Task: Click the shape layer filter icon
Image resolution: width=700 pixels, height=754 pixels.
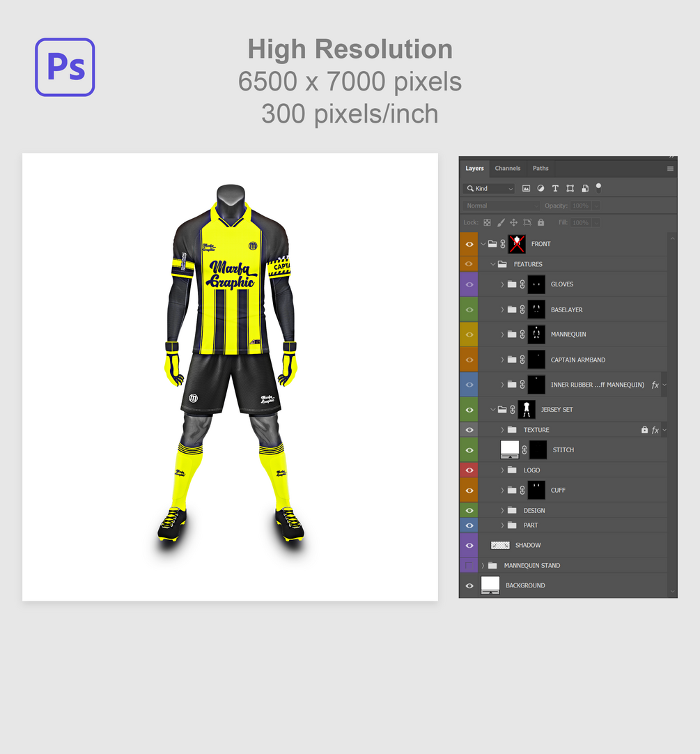Action: (x=570, y=188)
